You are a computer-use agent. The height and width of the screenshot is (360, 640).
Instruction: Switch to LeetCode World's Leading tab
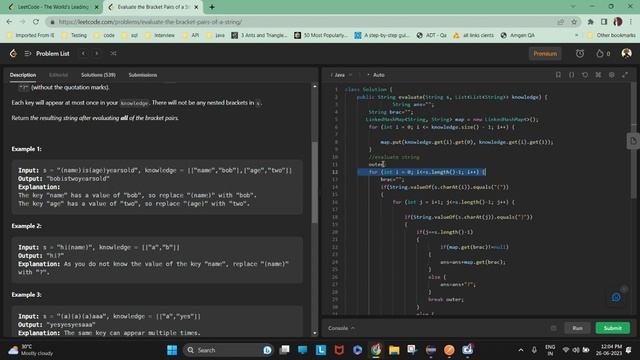coord(53,7)
